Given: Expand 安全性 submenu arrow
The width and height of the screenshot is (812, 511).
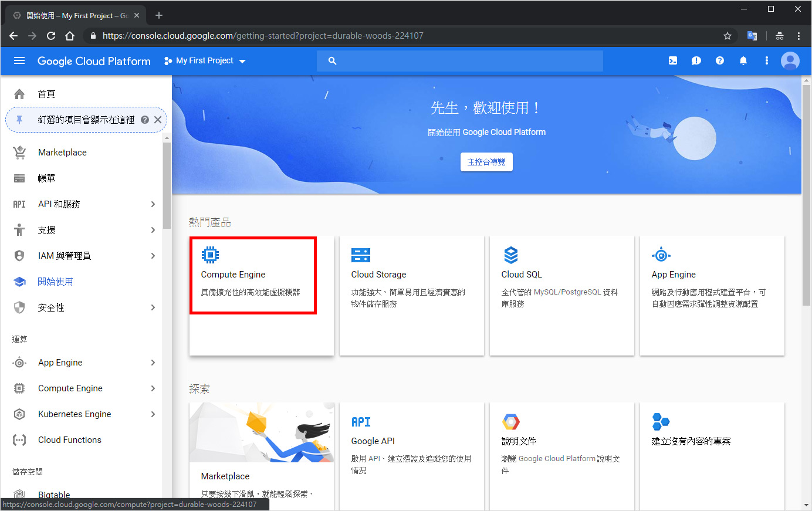Looking at the screenshot, I should pos(153,307).
